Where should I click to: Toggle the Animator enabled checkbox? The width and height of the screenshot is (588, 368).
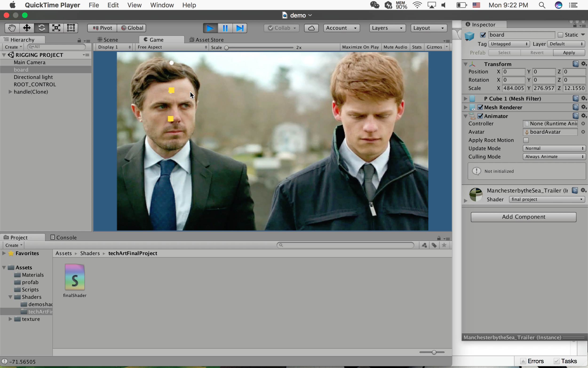pos(480,116)
